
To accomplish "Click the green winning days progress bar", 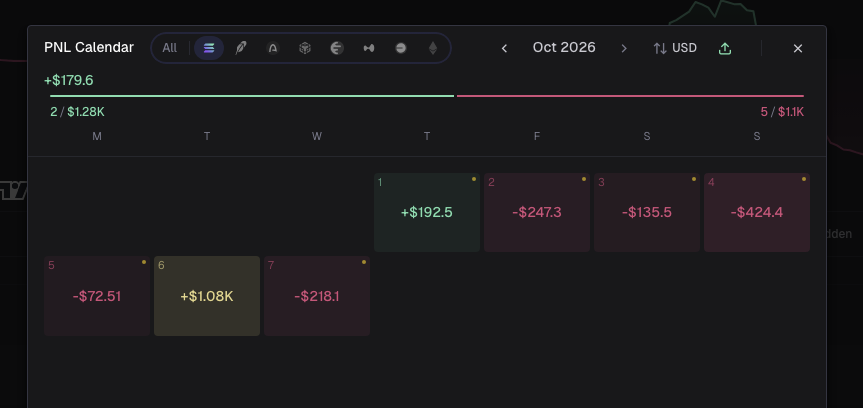I will 252,96.
